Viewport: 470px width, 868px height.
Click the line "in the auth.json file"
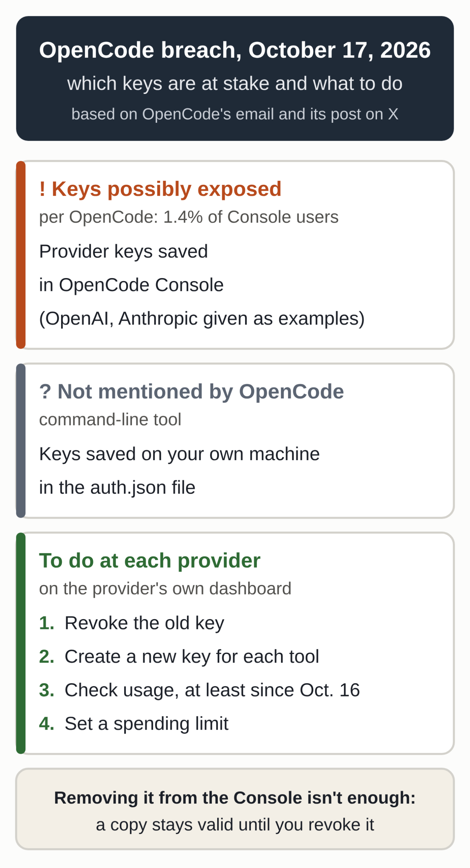(x=117, y=487)
